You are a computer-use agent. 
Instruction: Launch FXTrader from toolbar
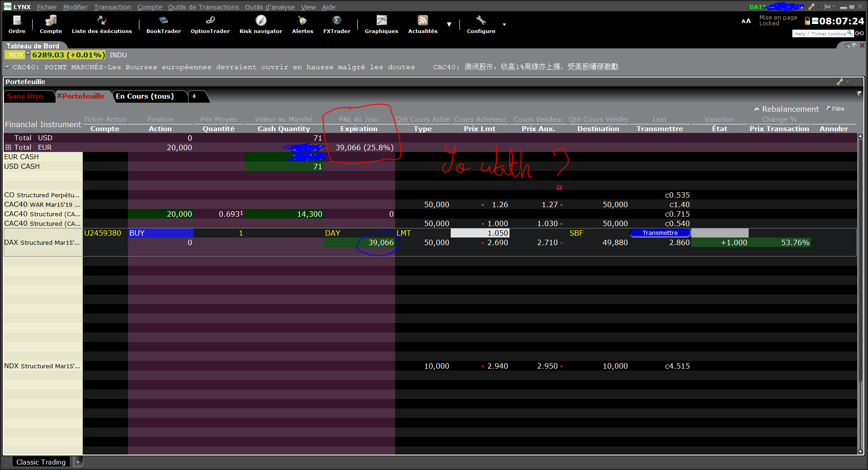[337, 24]
